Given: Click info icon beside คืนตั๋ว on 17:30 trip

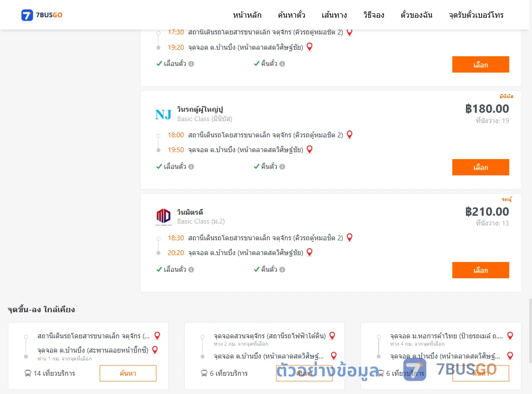Looking at the screenshot, I should [282, 64].
